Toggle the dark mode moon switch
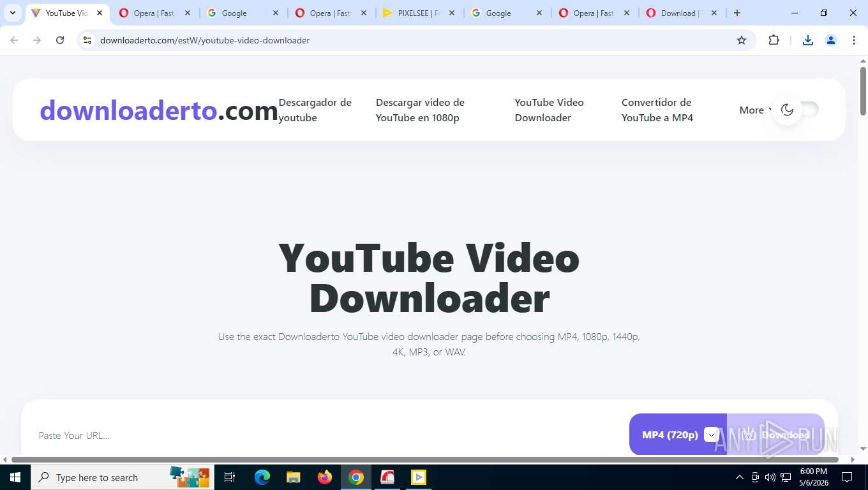 point(795,110)
